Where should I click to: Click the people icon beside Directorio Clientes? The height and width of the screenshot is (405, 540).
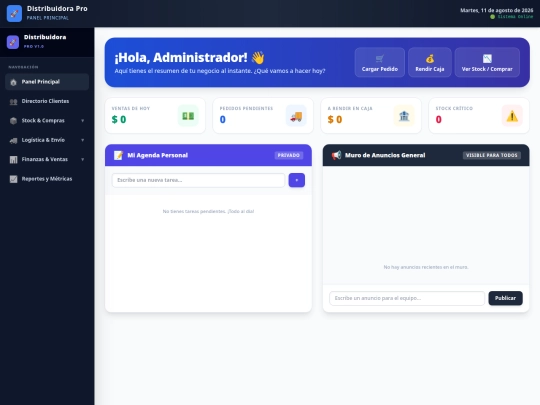point(13,102)
